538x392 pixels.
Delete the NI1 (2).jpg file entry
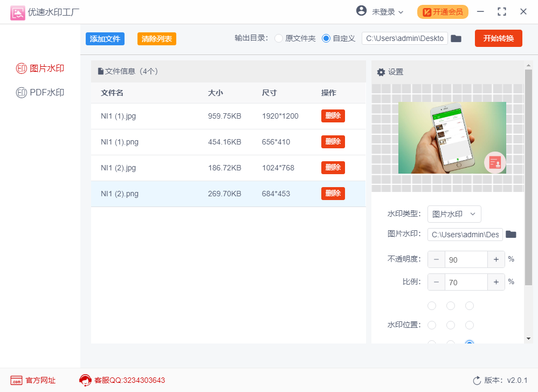[x=333, y=167]
